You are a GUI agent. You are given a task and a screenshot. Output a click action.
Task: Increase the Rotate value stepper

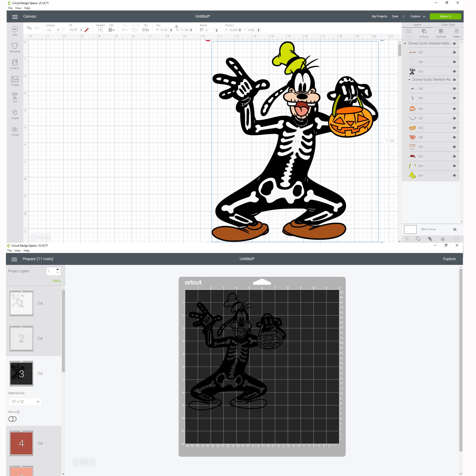coord(217,29)
